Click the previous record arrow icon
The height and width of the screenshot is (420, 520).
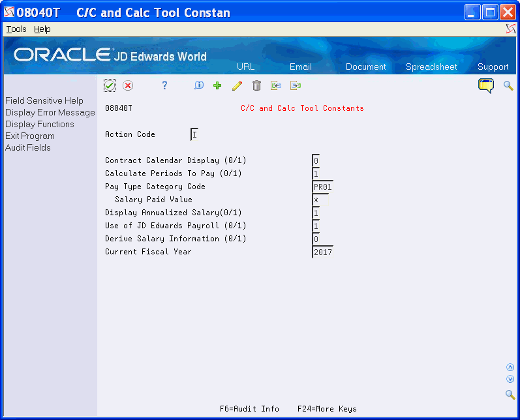click(x=276, y=85)
